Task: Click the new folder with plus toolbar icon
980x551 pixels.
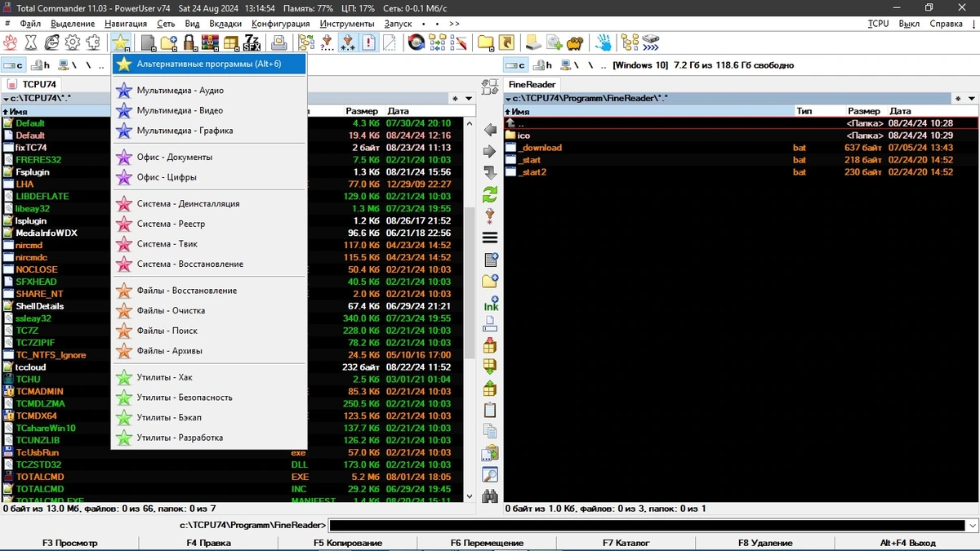Action: 168,42
